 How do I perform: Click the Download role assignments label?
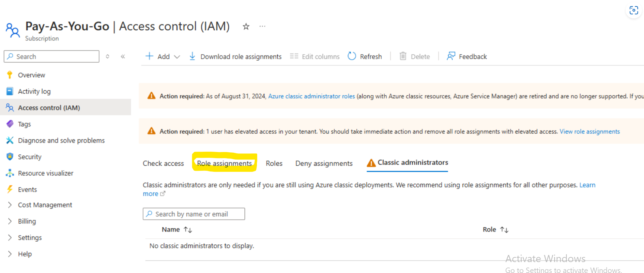coord(241,57)
